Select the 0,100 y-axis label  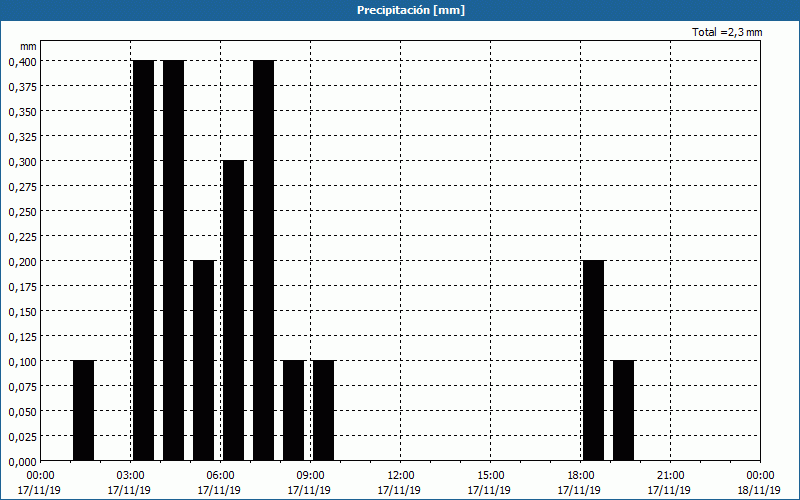[22, 362]
